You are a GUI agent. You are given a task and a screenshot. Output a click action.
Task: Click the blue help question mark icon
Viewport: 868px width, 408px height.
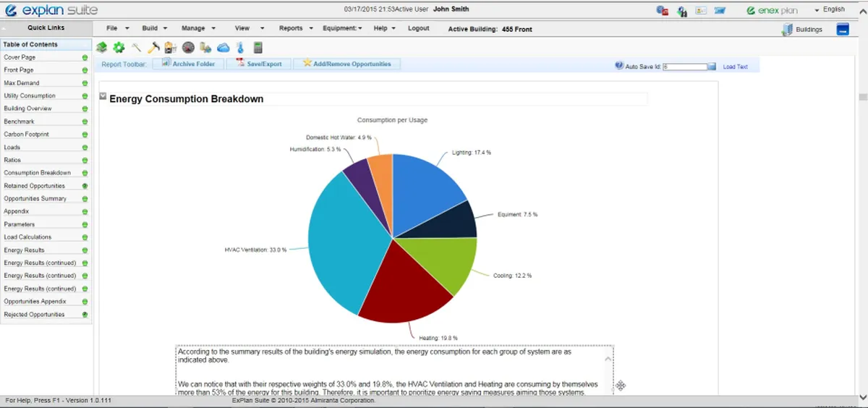619,65
